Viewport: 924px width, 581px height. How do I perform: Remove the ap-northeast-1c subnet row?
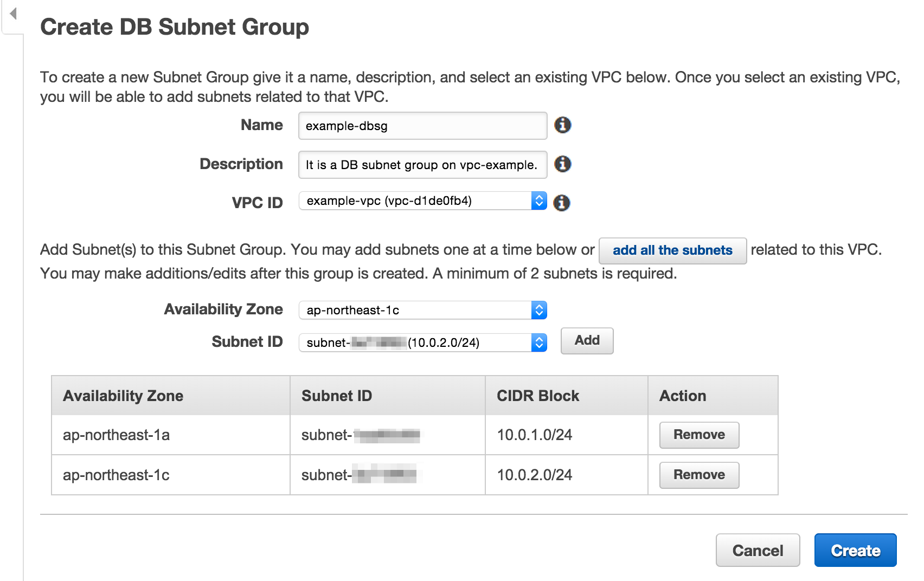point(698,475)
